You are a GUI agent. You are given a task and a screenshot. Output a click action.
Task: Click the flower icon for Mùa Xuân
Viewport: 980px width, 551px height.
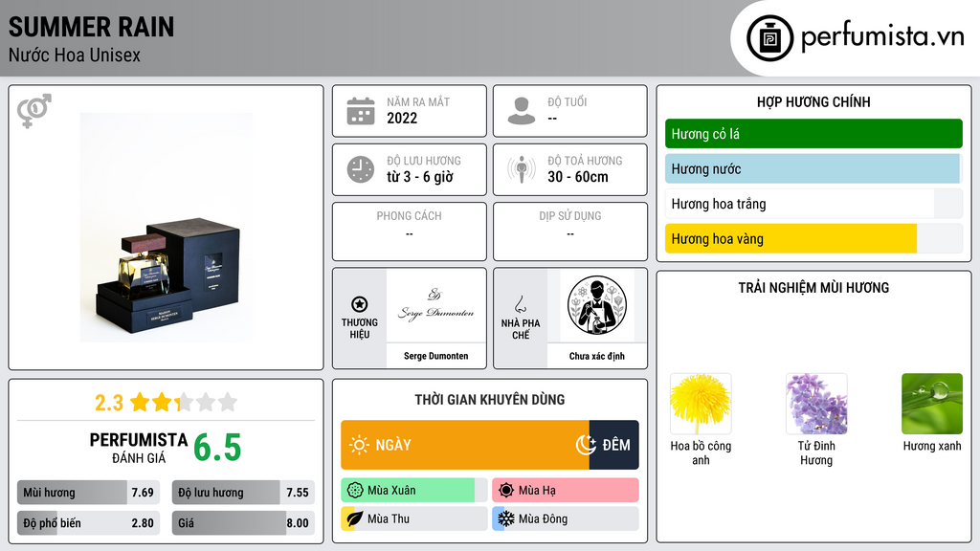355,491
